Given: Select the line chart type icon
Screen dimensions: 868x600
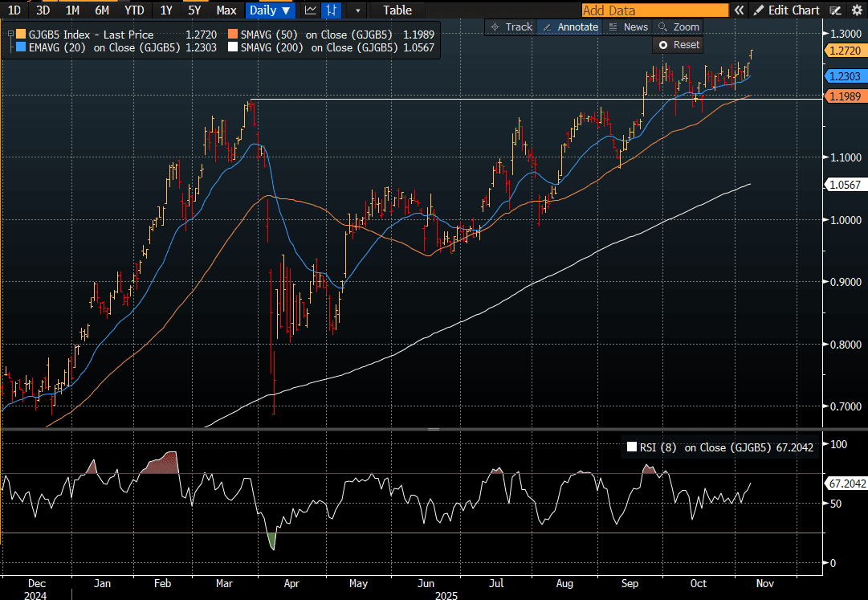Looking at the screenshot, I should [310, 10].
